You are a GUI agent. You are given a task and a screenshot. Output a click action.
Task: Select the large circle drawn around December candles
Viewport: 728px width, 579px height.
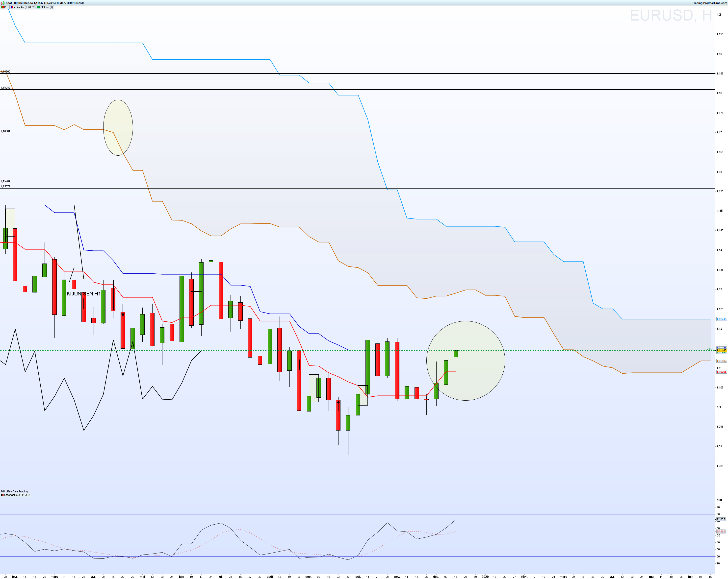(x=466, y=361)
